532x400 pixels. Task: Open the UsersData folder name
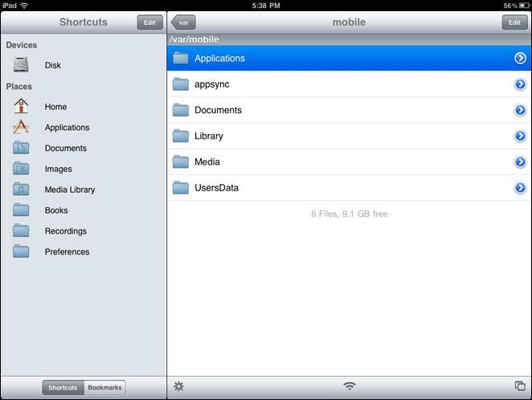tap(216, 187)
